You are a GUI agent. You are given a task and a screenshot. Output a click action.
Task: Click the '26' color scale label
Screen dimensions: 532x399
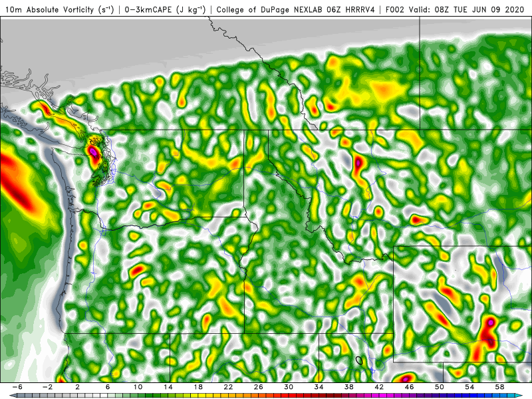(x=259, y=387)
